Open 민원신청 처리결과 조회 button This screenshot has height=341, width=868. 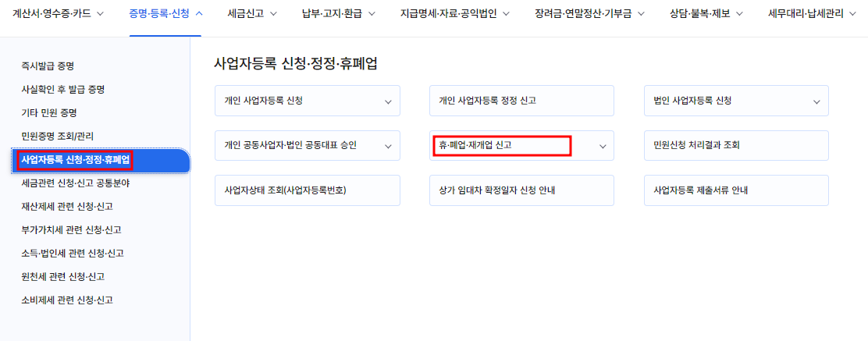(x=736, y=146)
